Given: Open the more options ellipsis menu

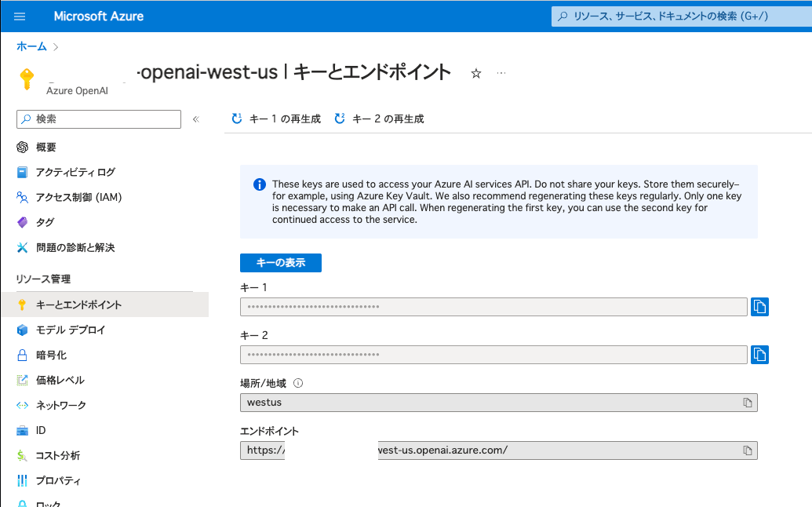Looking at the screenshot, I should coord(501,73).
